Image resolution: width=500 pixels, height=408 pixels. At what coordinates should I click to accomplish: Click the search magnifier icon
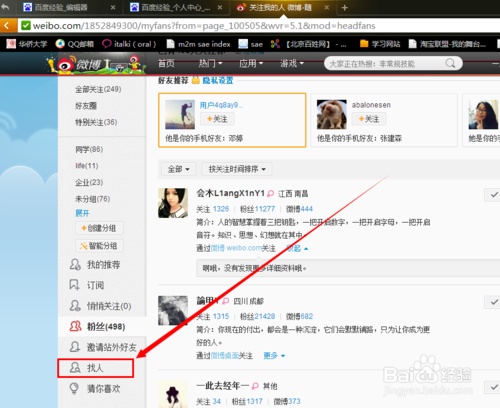(450, 63)
